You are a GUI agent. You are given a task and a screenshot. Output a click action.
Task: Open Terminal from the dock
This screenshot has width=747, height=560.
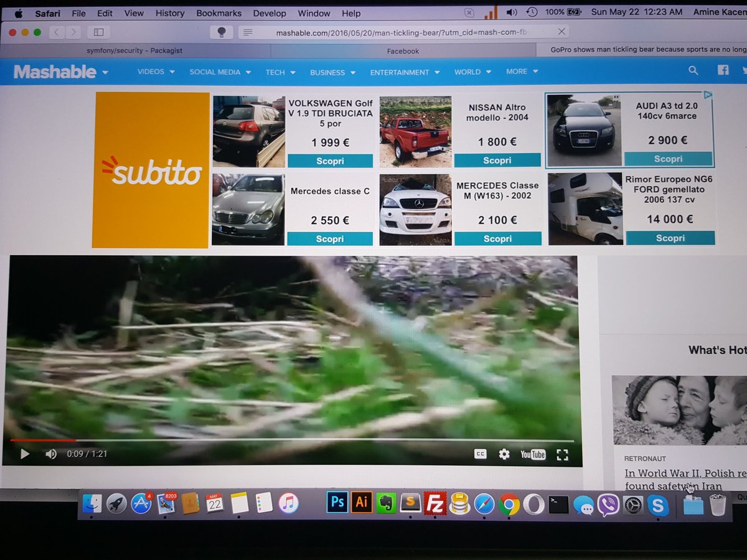(558, 504)
